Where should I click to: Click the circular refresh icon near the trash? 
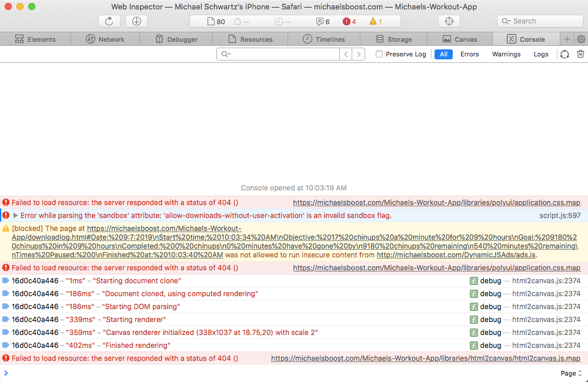tap(564, 53)
